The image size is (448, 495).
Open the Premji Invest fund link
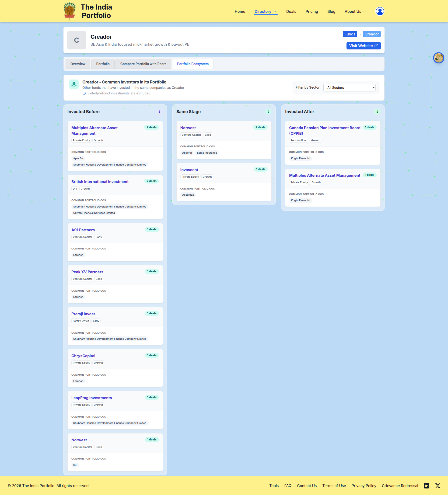[83, 314]
